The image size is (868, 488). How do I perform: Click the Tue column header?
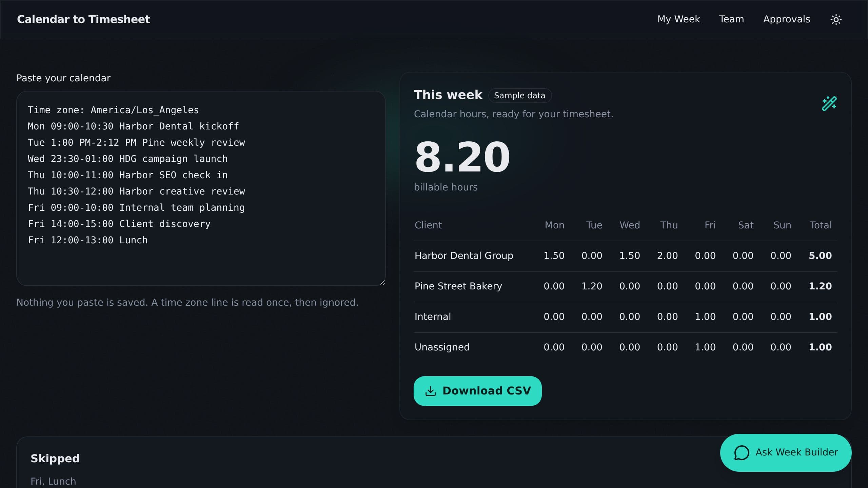[x=594, y=225]
